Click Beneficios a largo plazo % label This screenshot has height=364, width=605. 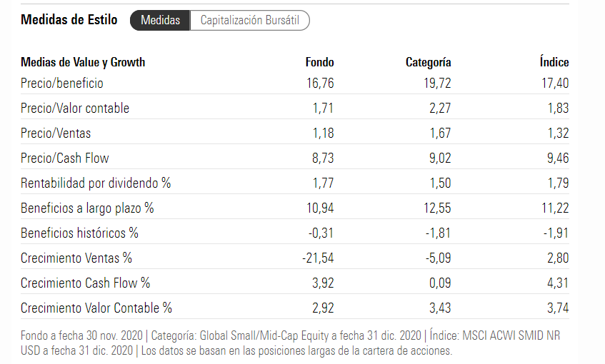(87, 208)
